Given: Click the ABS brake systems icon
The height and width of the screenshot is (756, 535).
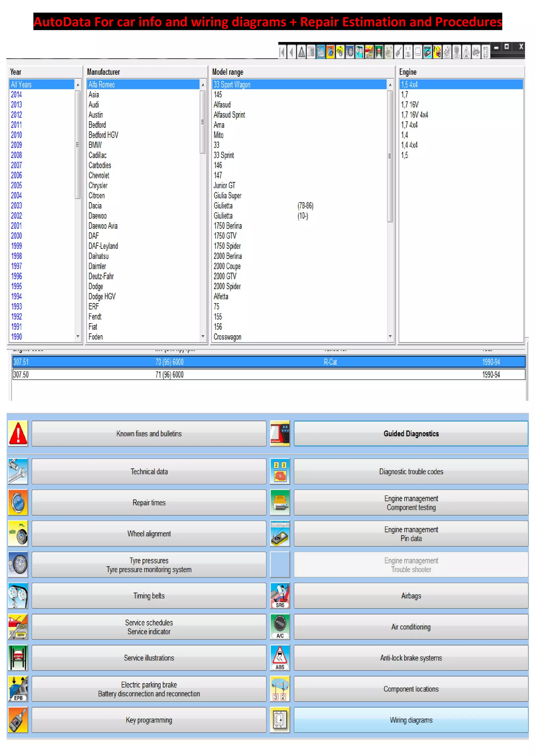Looking at the screenshot, I should pos(280,658).
